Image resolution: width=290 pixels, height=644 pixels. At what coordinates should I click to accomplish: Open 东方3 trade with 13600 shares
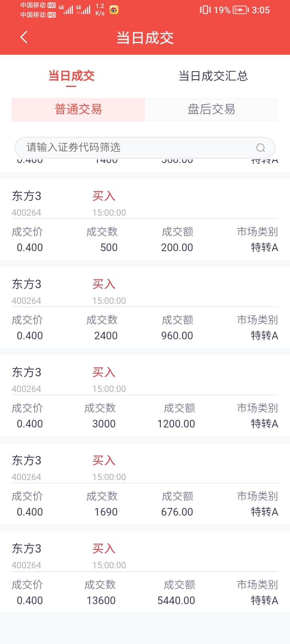pos(145,572)
